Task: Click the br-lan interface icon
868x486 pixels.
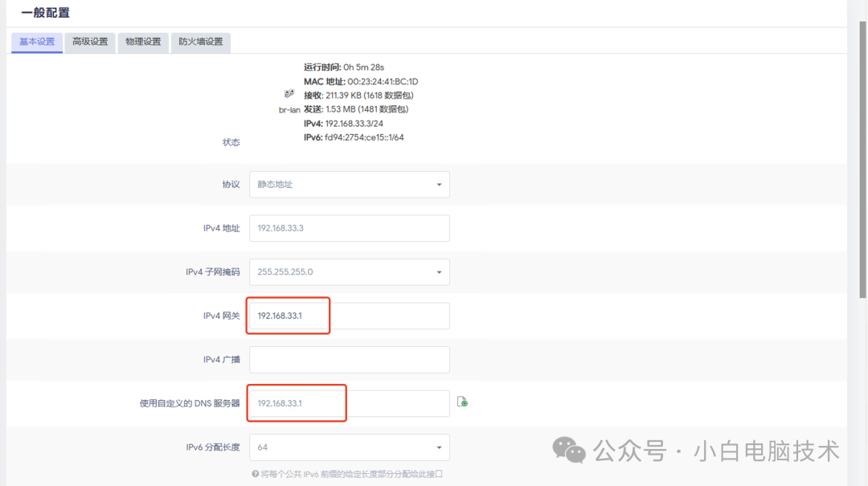Action: pos(289,93)
